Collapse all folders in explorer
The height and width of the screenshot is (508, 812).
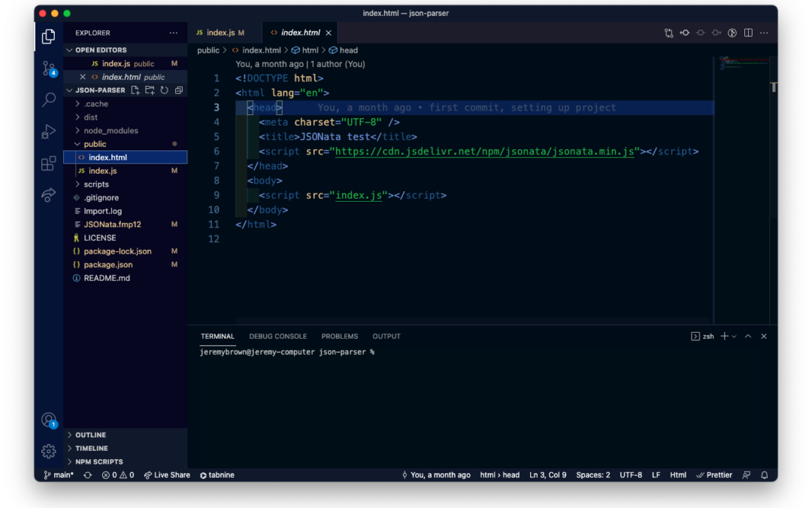click(x=179, y=90)
